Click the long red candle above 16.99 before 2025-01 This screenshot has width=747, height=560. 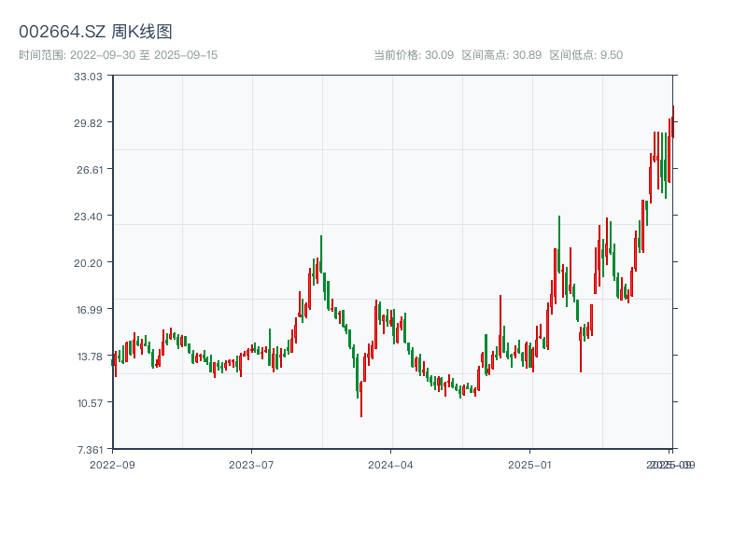click(x=500, y=326)
